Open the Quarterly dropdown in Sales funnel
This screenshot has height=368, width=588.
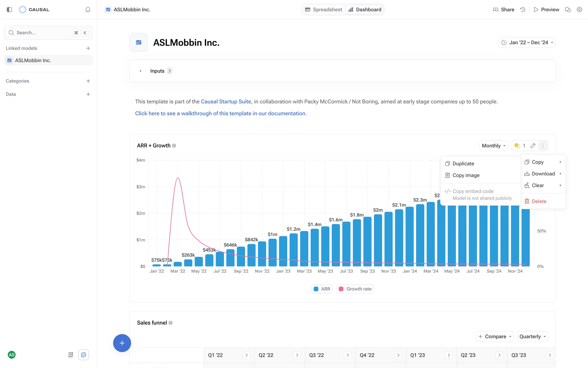[x=532, y=336]
